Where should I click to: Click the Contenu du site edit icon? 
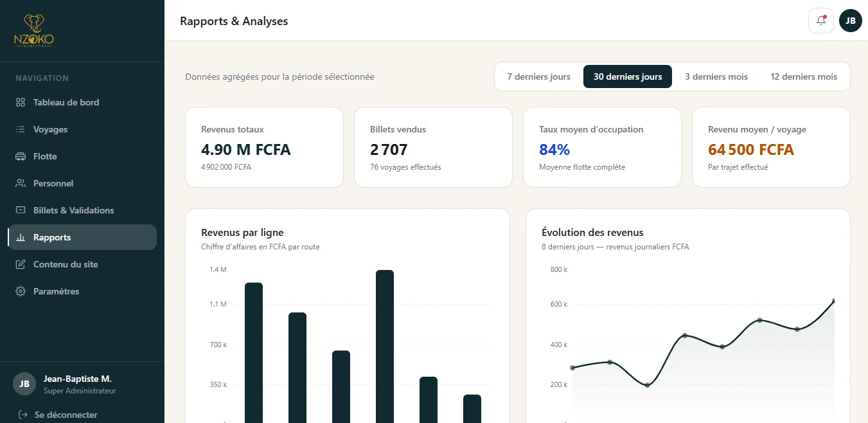click(21, 264)
